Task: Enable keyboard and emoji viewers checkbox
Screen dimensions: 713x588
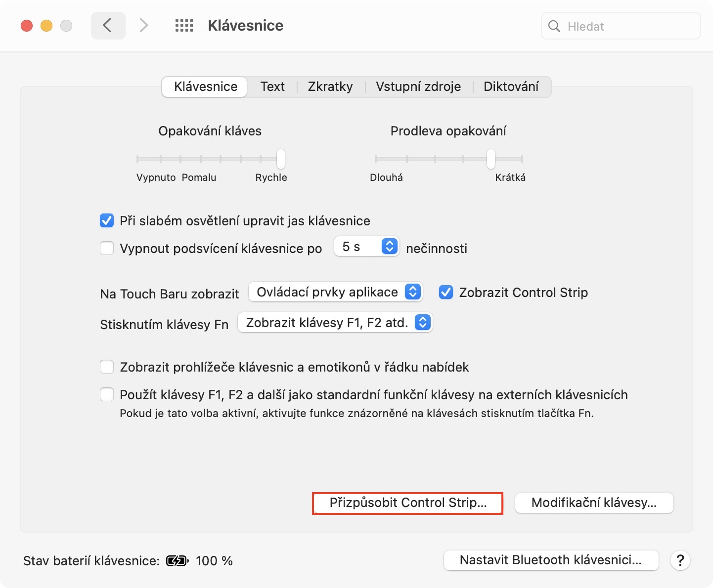Action: (107, 367)
